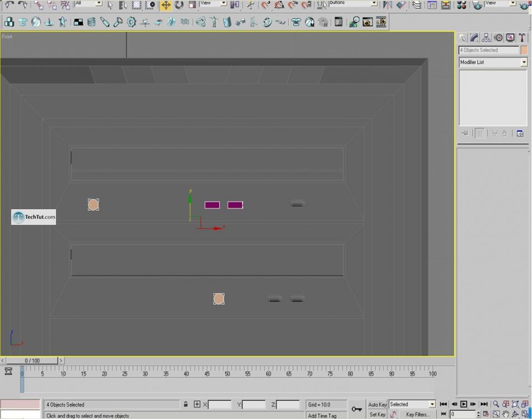
Task: Click the X coordinate input field
Action: [220, 404]
